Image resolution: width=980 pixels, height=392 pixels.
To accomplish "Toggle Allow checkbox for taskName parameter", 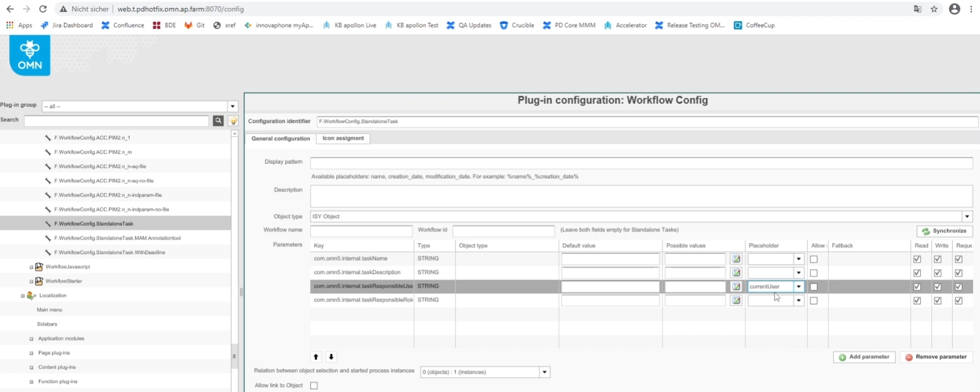I will pyautogui.click(x=813, y=259).
